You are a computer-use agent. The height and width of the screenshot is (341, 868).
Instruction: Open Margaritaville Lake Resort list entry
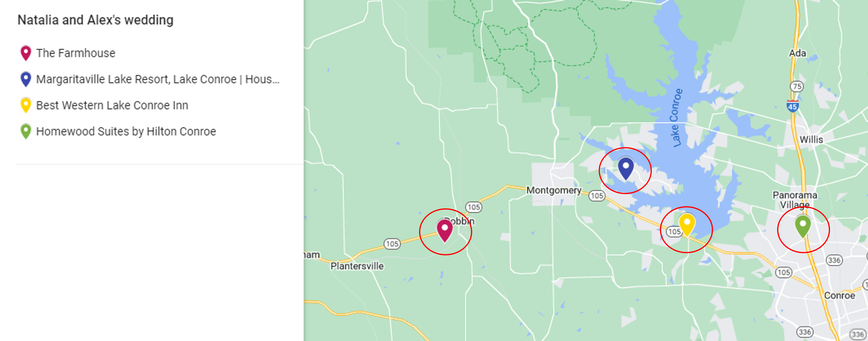(158, 79)
